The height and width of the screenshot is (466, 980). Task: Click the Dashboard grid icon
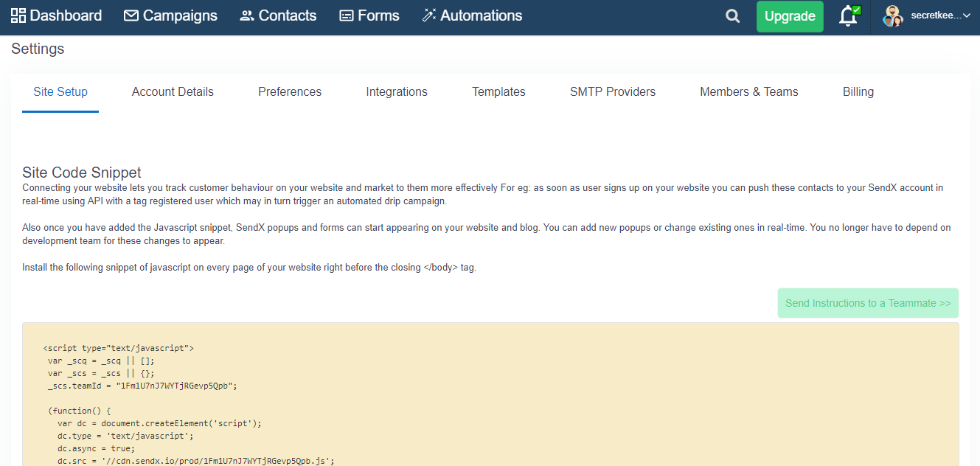coord(18,15)
